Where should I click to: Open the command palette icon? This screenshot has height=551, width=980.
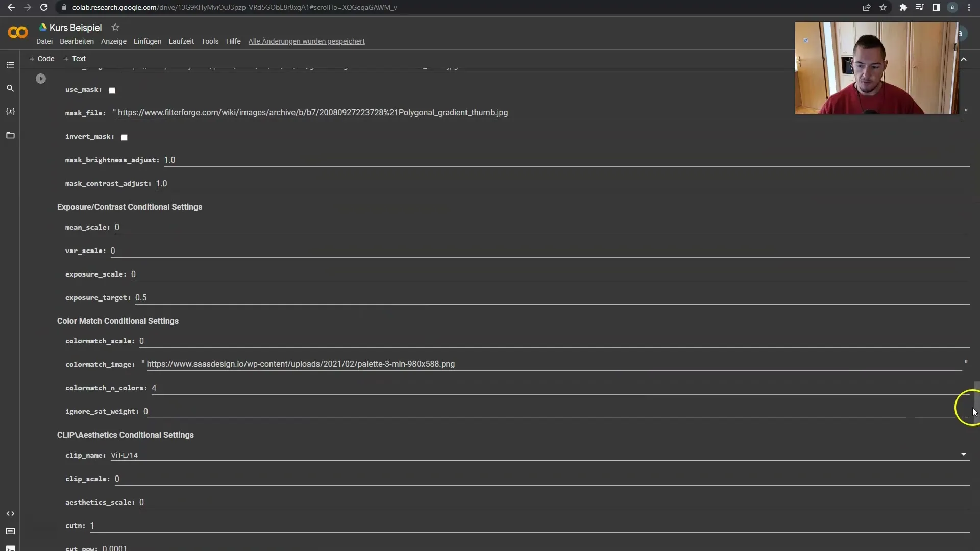point(10,531)
